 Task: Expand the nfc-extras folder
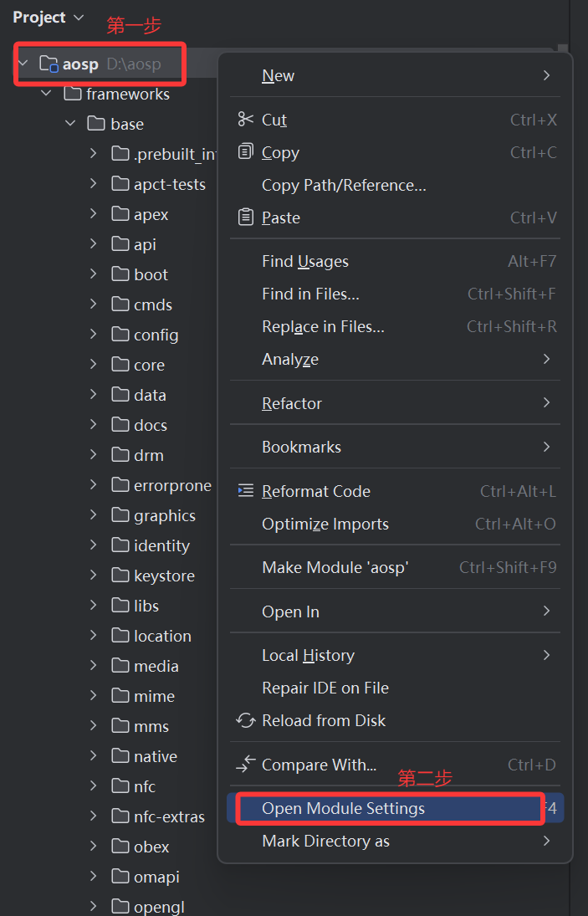pos(94,816)
